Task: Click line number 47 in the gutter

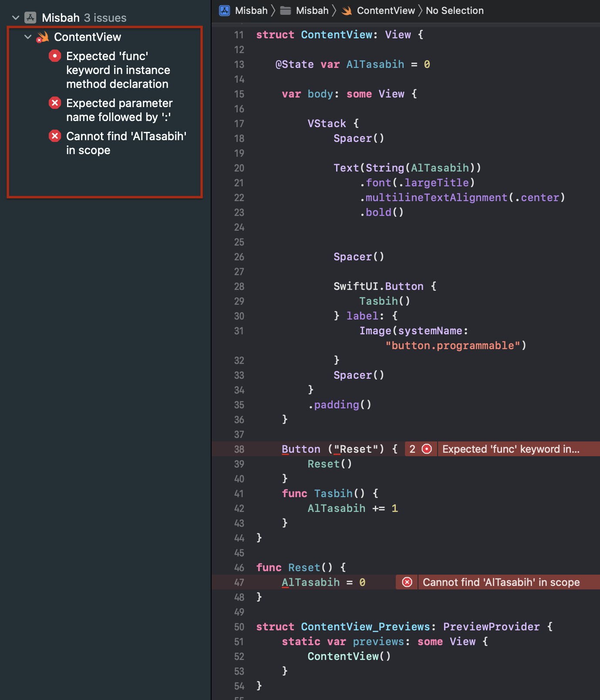Action: pos(239,582)
